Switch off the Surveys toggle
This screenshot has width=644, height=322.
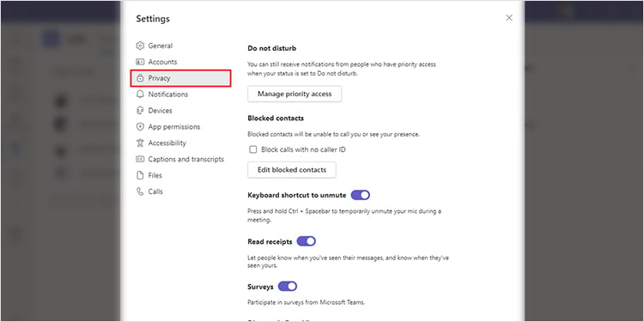coord(288,286)
